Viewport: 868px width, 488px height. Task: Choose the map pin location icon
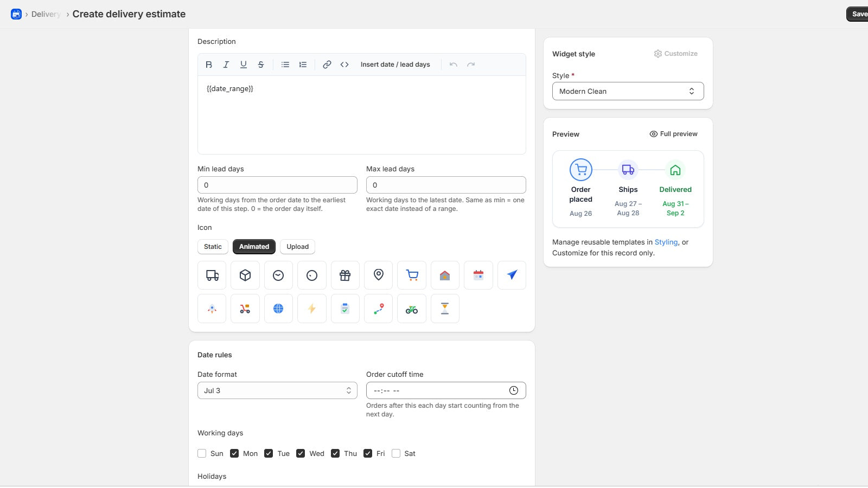379,275
